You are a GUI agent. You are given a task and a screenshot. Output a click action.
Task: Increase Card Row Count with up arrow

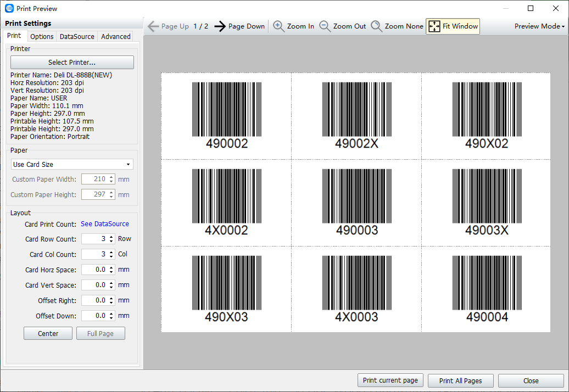(111, 237)
